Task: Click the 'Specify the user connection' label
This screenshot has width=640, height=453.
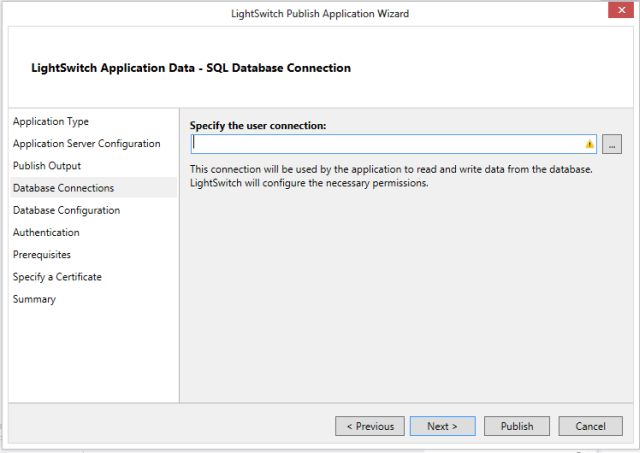Action: tap(258, 125)
